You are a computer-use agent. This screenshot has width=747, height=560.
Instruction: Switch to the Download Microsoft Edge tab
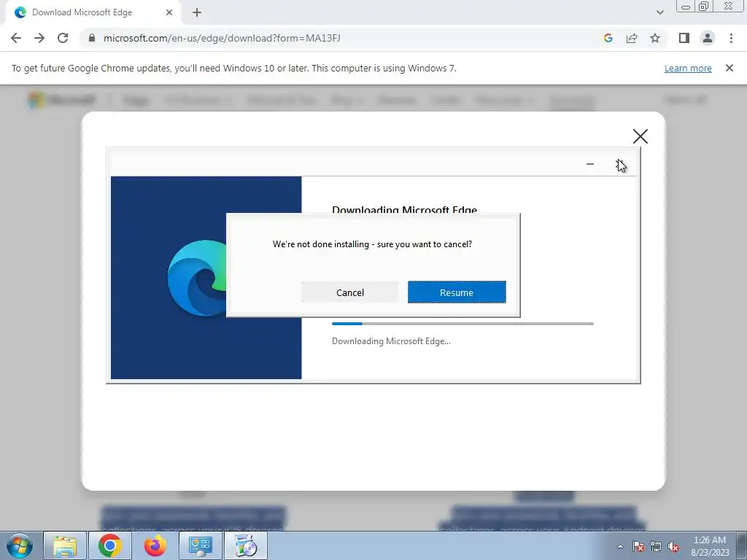pos(93,12)
